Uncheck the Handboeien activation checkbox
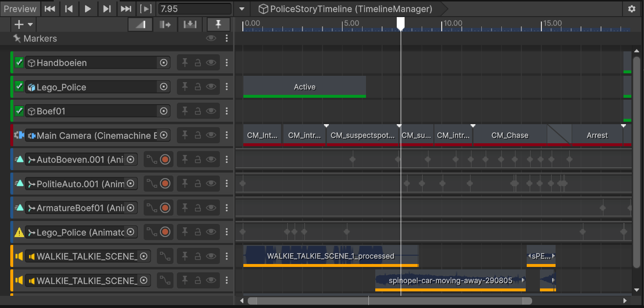Image resolution: width=644 pixels, height=308 pixels. pyautogui.click(x=19, y=63)
